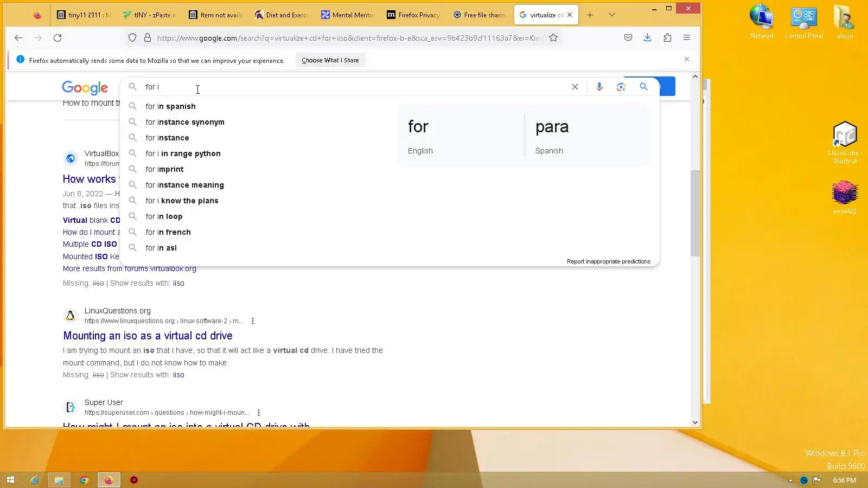This screenshot has width=868, height=488.
Task: Click the Super User site name
Action: (104, 402)
